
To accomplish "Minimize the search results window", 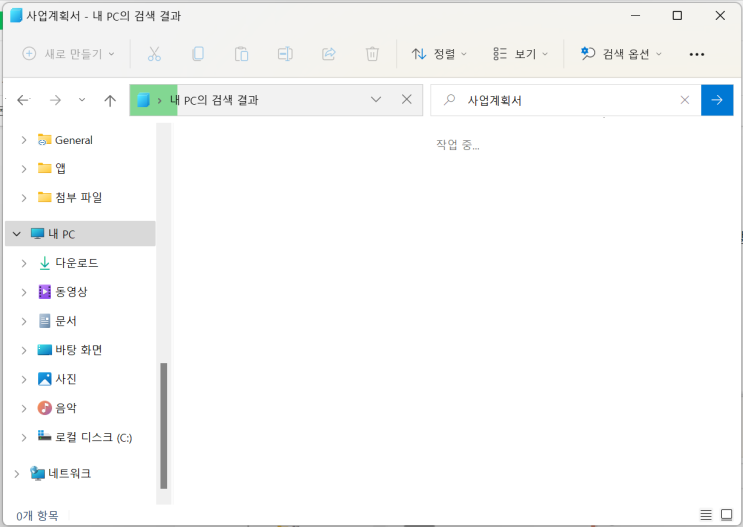I will [635, 16].
